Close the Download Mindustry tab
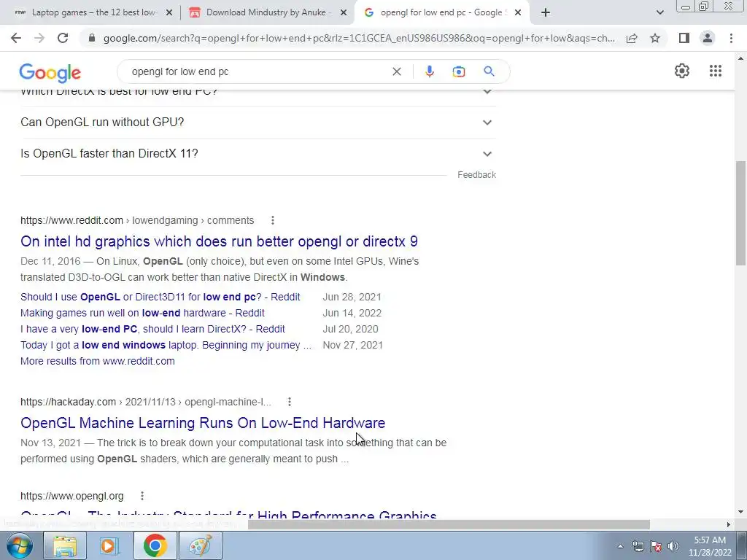 point(344,13)
